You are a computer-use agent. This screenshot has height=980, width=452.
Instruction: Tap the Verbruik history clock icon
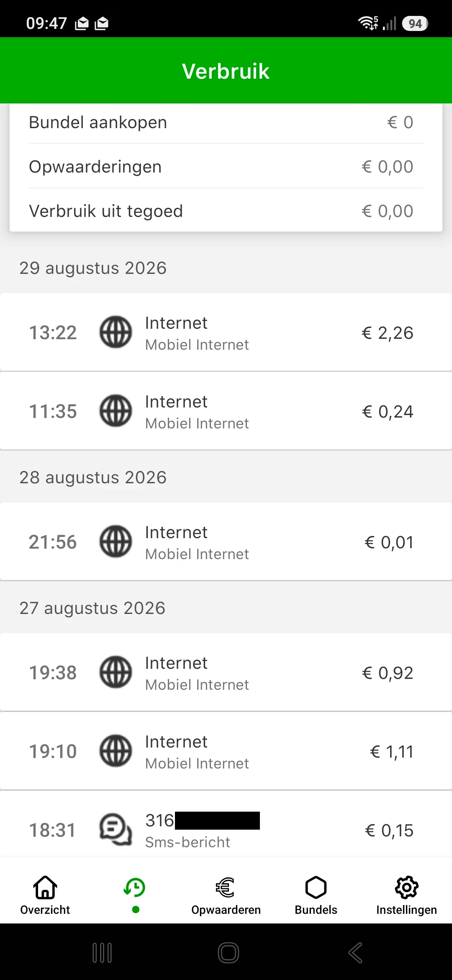click(x=135, y=888)
